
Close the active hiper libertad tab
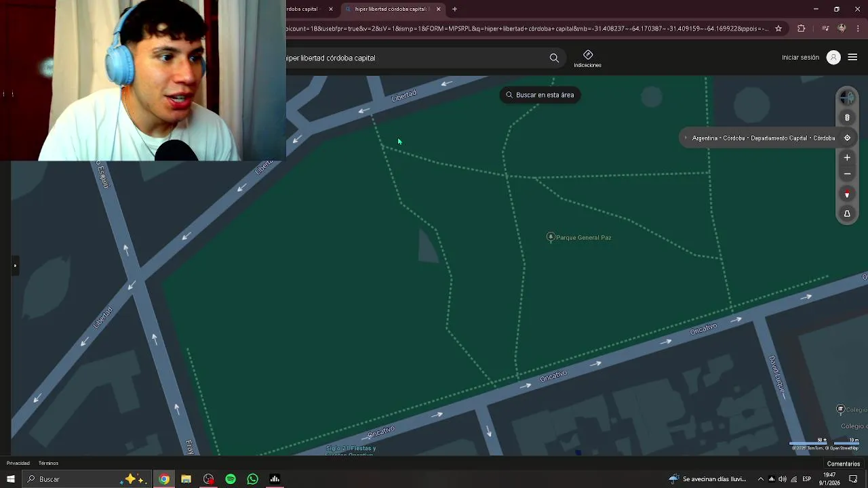[x=439, y=9]
